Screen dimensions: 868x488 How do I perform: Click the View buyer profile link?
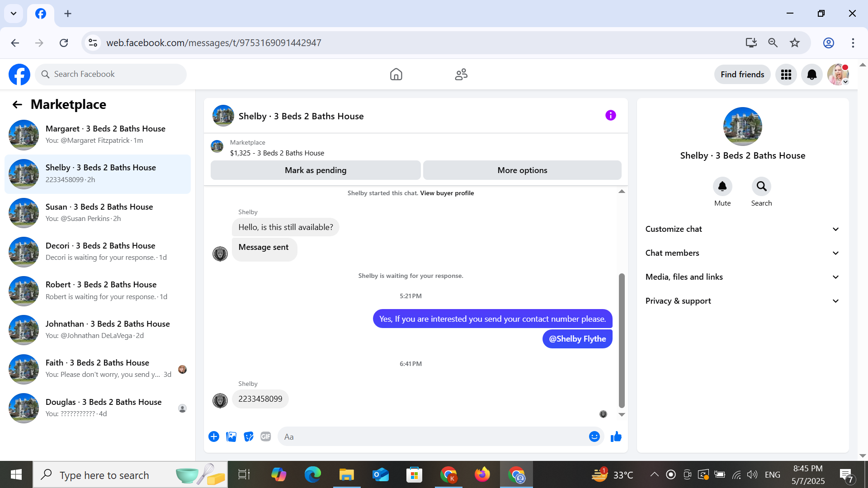click(x=447, y=193)
